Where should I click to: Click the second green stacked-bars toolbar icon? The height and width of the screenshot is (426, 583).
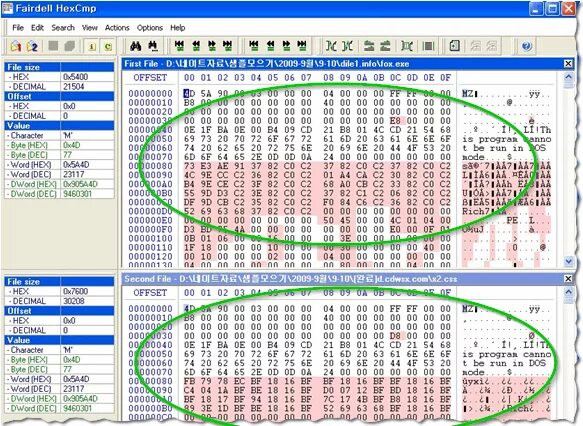(x=385, y=46)
